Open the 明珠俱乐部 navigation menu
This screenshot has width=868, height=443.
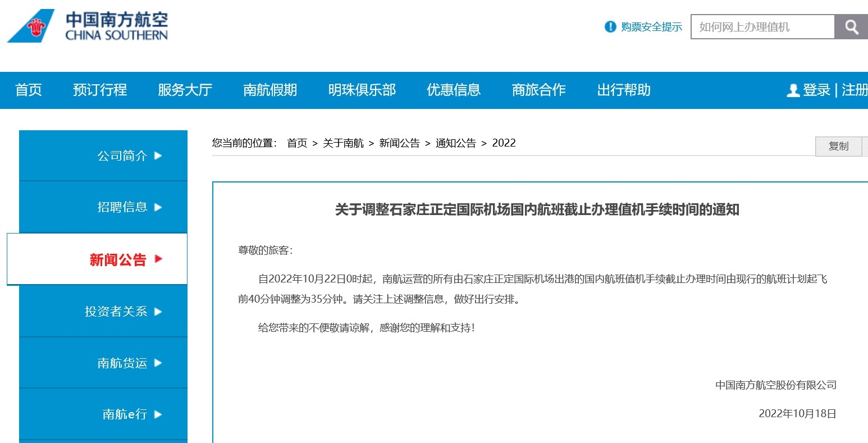[x=362, y=90]
